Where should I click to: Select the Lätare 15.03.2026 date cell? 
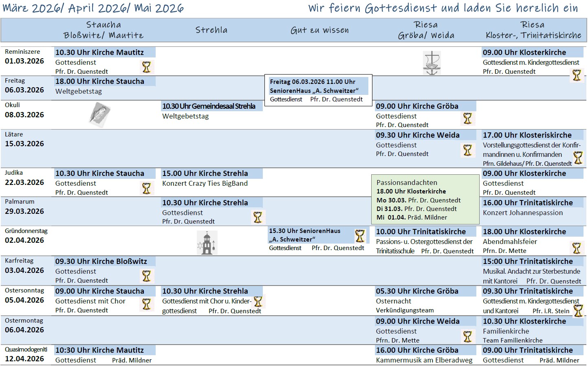click(x=24, y=140)
